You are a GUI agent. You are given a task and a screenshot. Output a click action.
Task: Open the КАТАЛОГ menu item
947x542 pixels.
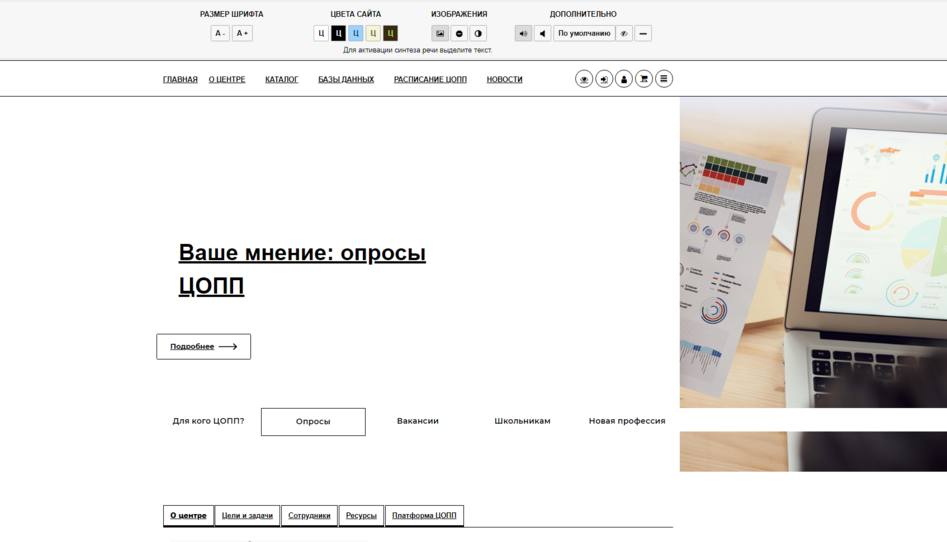[281, 80]
